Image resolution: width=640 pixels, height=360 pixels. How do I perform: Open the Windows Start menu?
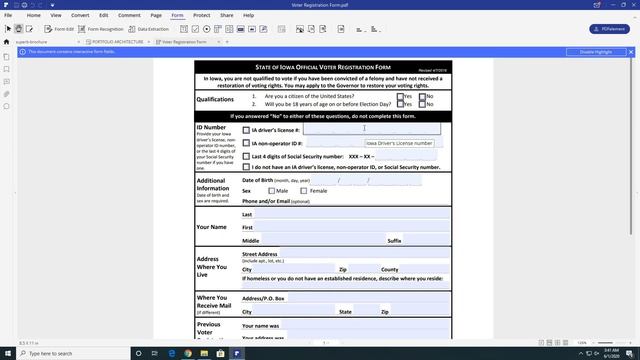point(8,353)
